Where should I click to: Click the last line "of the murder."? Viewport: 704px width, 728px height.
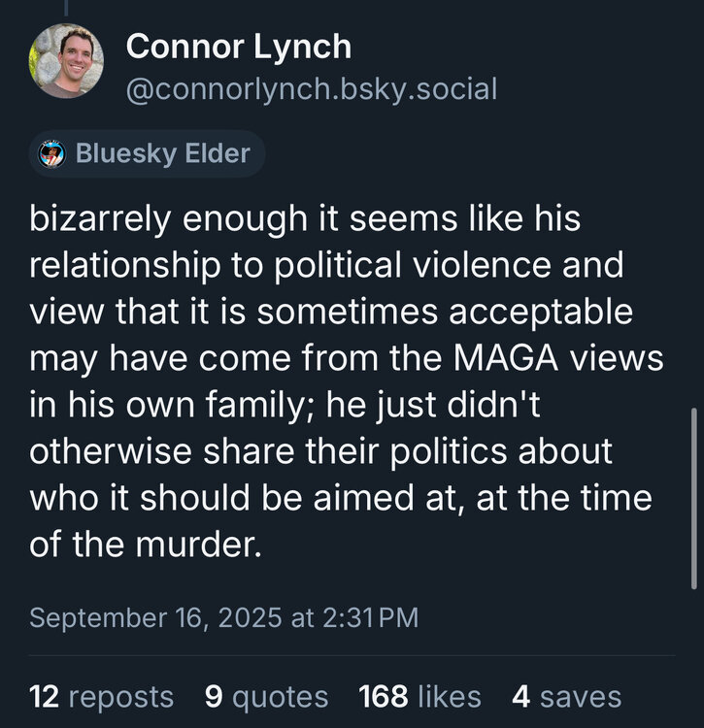pos(147,546)
